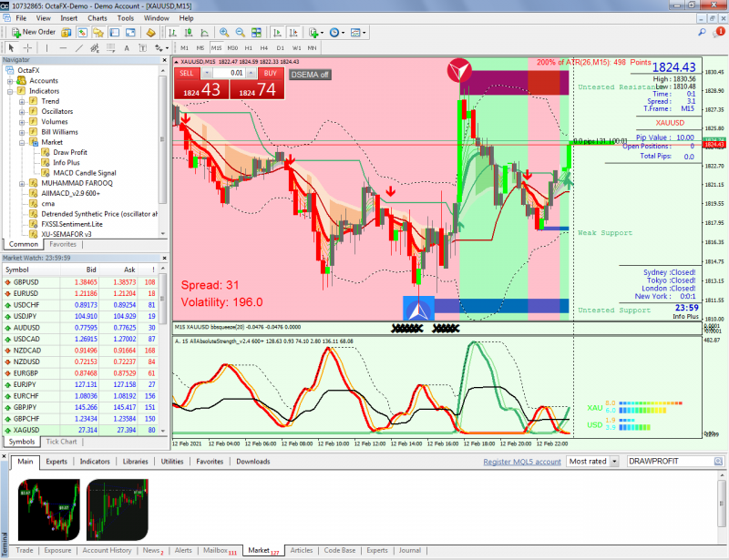Toggle the Navigator panel star-folder icon
Screen dimensions: 729x560
coord(98,32)
